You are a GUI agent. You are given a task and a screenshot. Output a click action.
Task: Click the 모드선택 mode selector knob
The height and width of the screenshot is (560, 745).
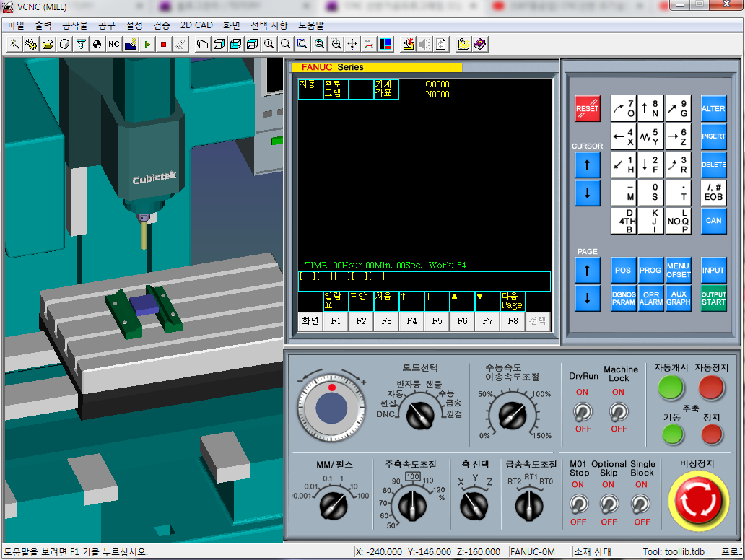pyautogui.click(x=420, y=416)
